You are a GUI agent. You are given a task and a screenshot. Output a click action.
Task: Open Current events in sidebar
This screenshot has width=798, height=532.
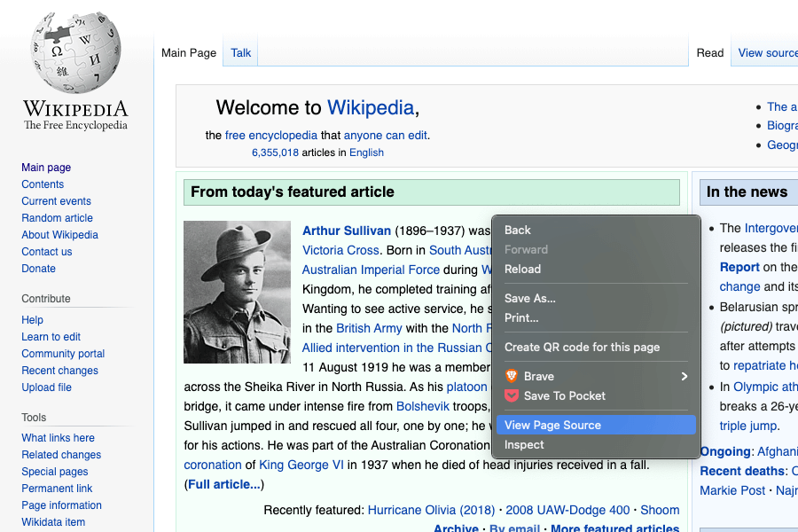tap(56, 201)
